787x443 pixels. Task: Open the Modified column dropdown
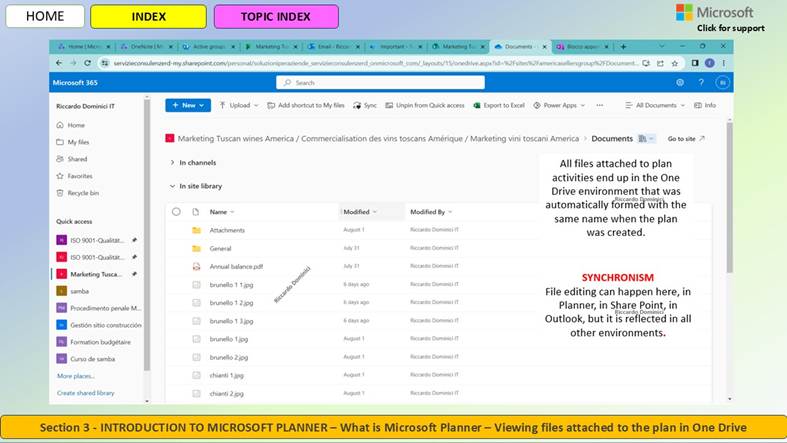coord(360,212)
